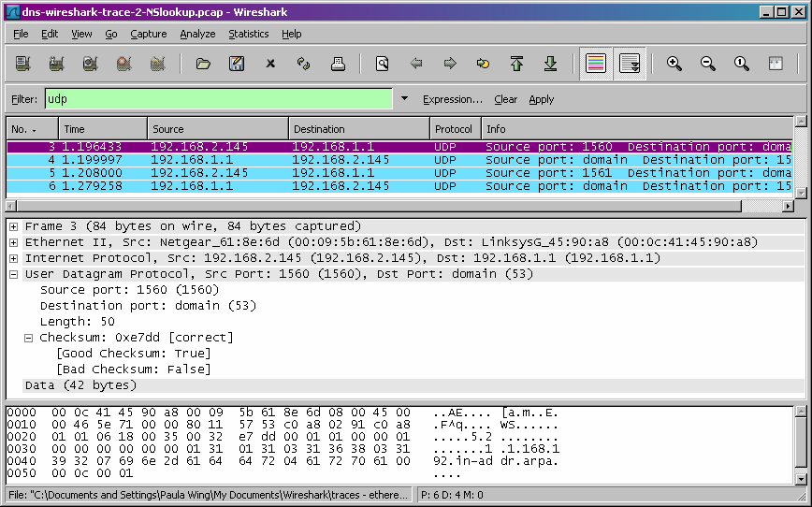Screen dimensions: 812x507
Task: Open the Capture menu
Action: pos(149,34)
